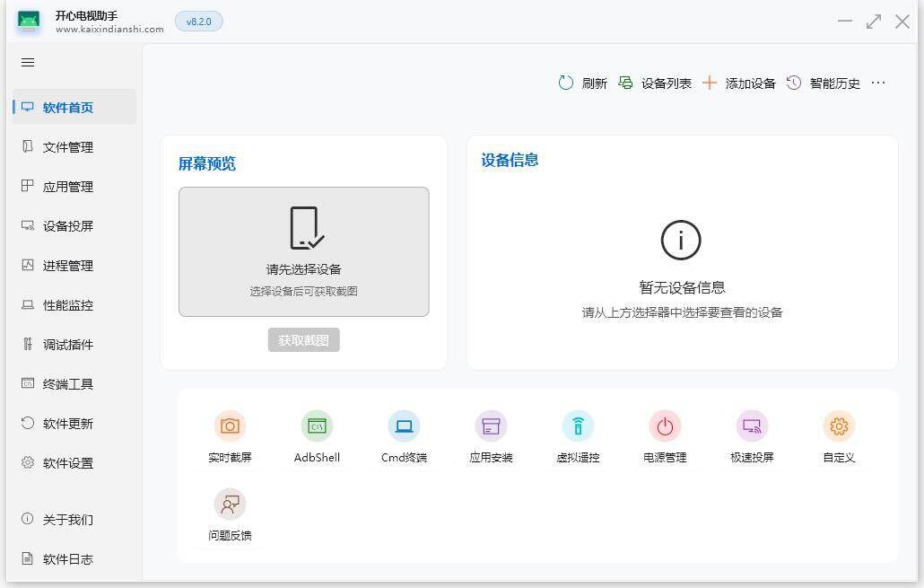
Task: Click the 设备列表 device list icon
Action: (625, 83)
